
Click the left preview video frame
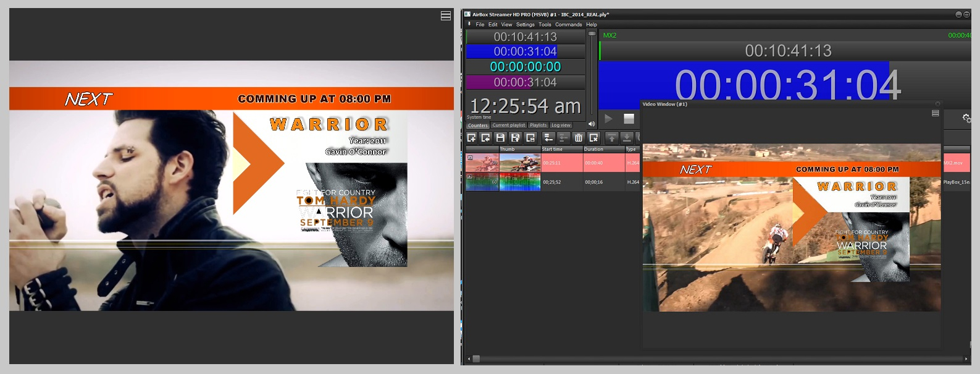pyautogui.click(x=232, y=185)
